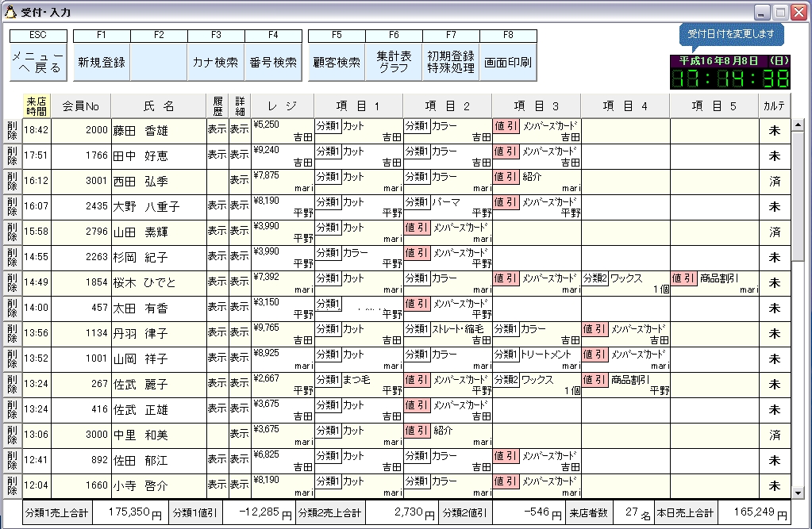Delete the row for 小寺 啓介
The image size is (812, 529).
click(x=12, y=486)
